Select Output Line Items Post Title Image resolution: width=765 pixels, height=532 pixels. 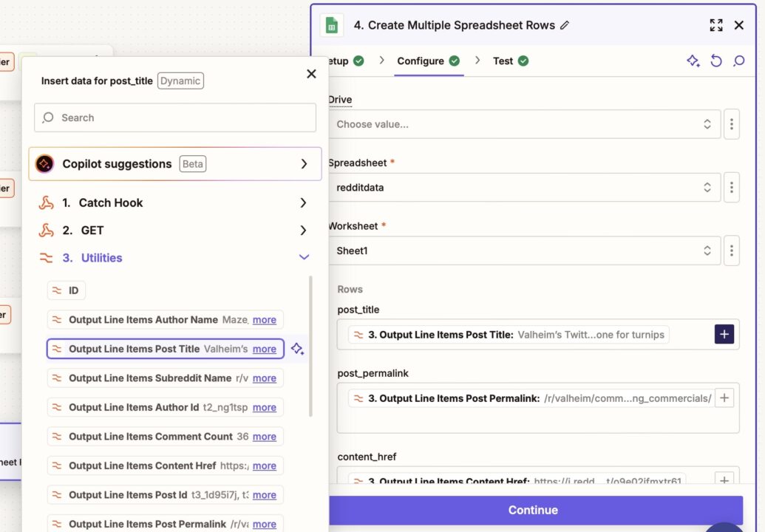point(165,349)
